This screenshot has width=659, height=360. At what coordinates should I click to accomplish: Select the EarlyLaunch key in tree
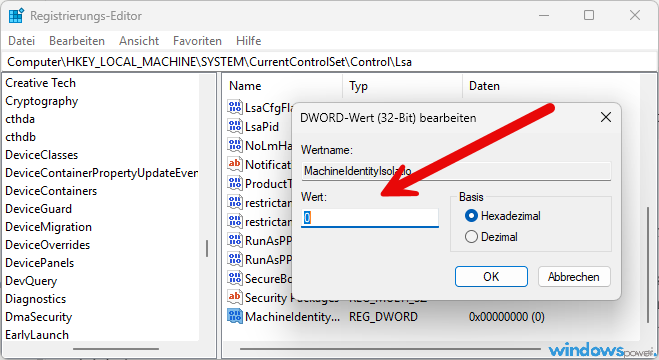[x=37, y=335]
